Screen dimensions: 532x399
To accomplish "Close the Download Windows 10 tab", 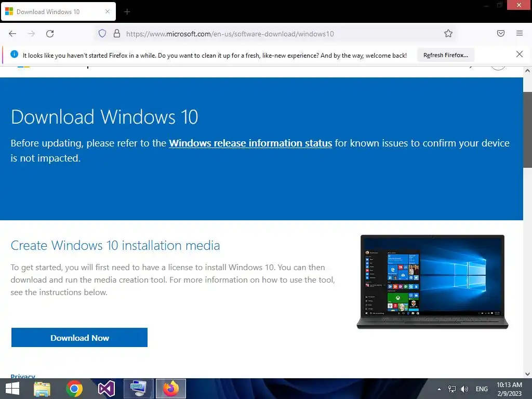I will [x=107, y=11].
